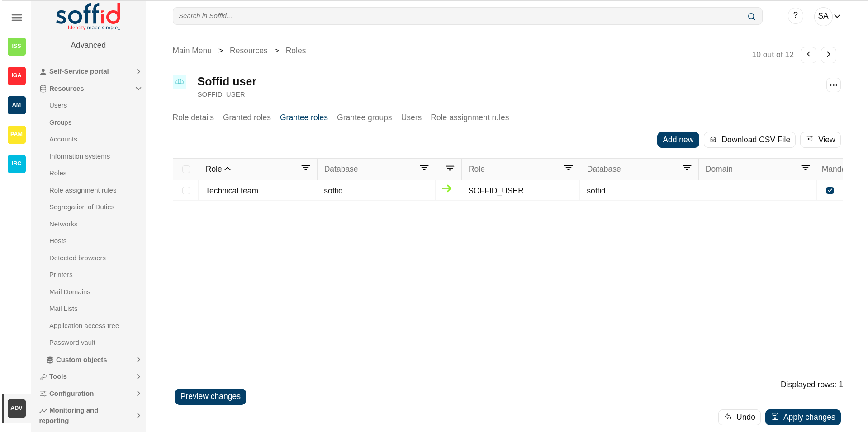Viewport: 868px width, 432px height.
Task: Open the PAM module icon
Action: click(x=17, y=134)
